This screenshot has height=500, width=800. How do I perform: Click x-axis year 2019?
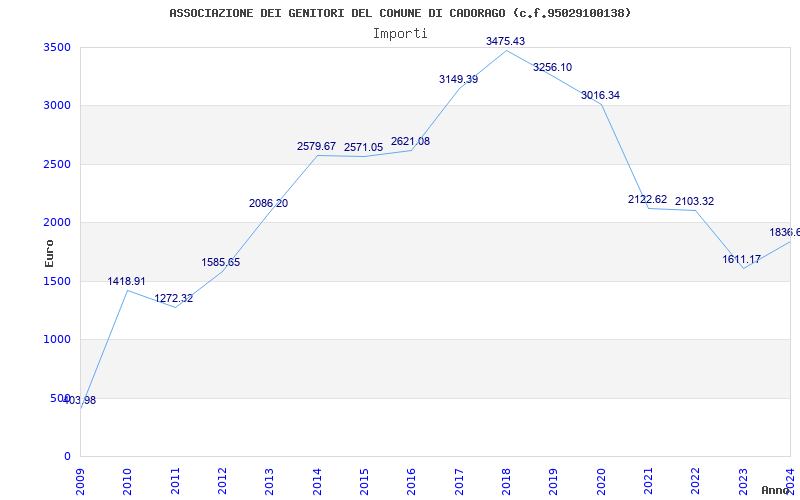pos(554,481)
